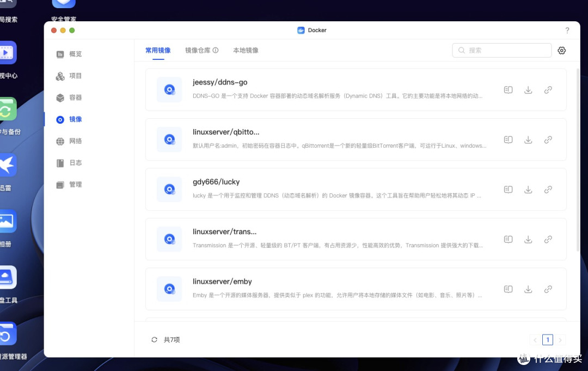Screen dimensions: 588x371
Task: Open the help question mark icon
Action: [567, 31]
